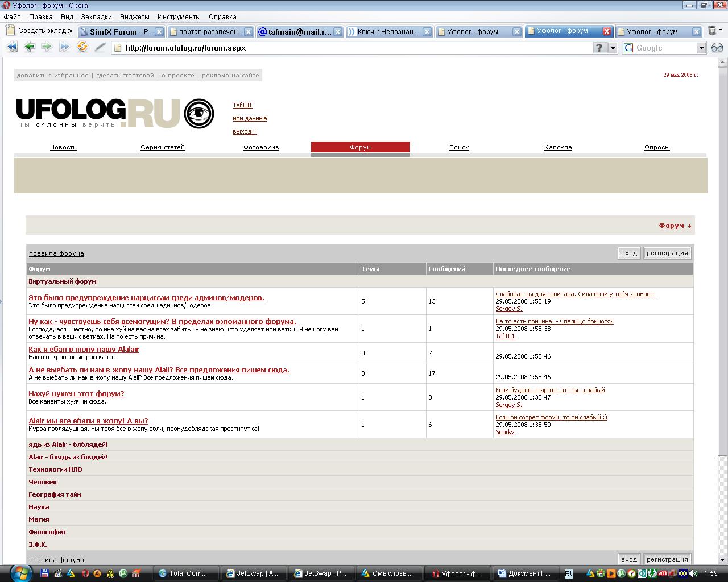Open the Фотоархив navigation link

coord(261,147)
